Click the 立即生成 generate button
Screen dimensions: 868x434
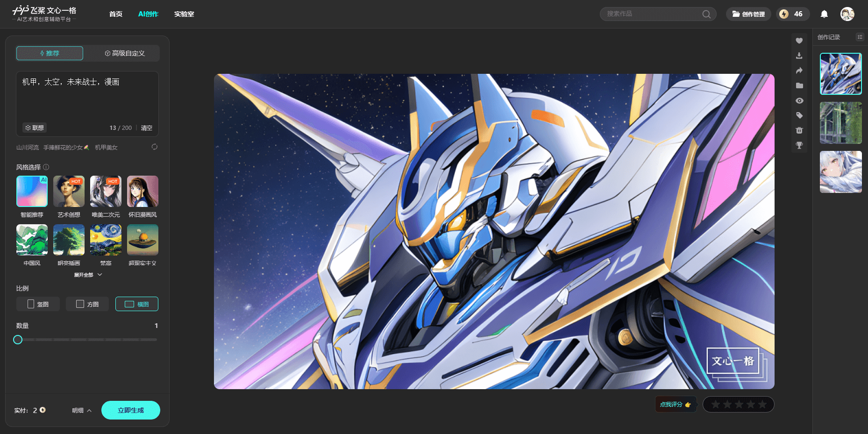131,410
